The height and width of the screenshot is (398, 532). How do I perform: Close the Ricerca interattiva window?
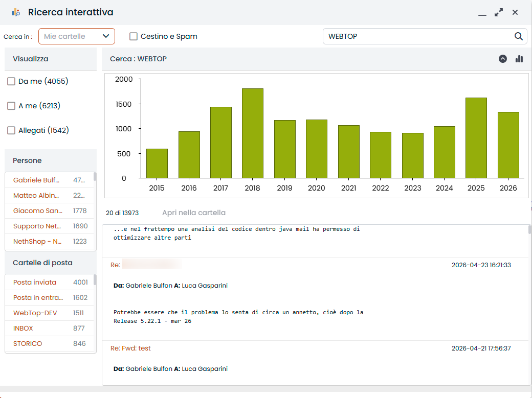515,13
